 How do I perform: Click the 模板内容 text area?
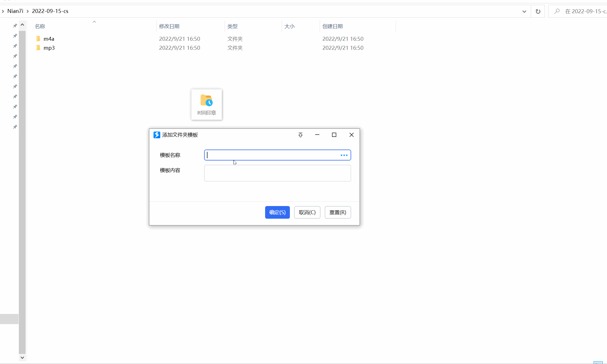(x=277, y=173)
